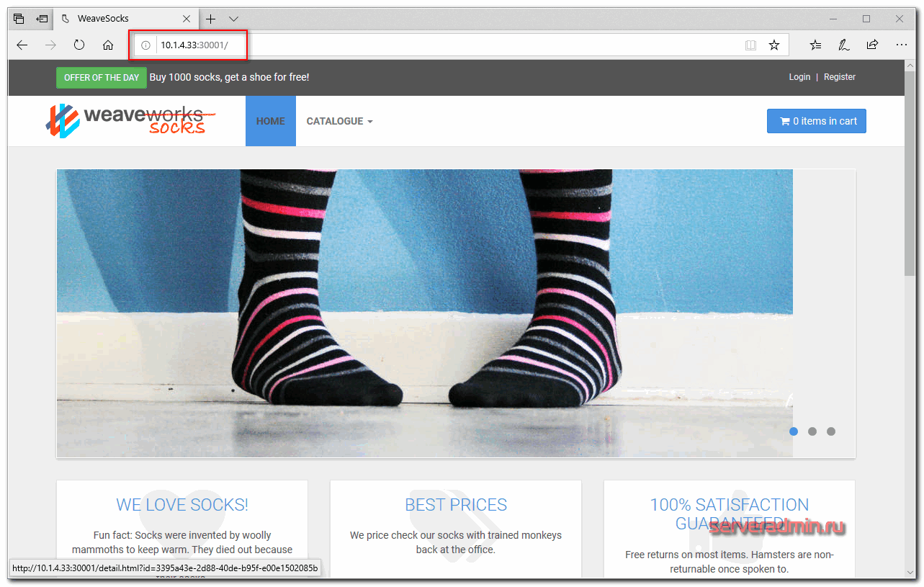Screen dimensions: 924x587
Task: Switch to the second carousel slide dot
Action: tap(812, 431)
